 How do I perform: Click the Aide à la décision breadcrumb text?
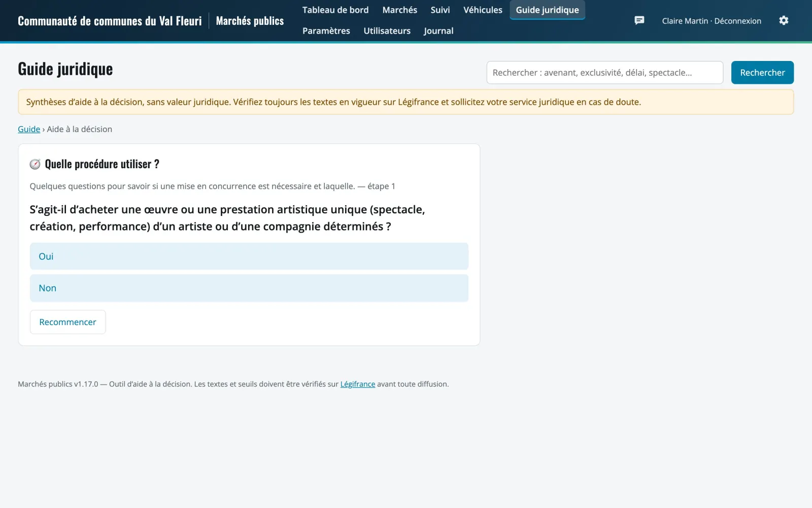[80, 129]
